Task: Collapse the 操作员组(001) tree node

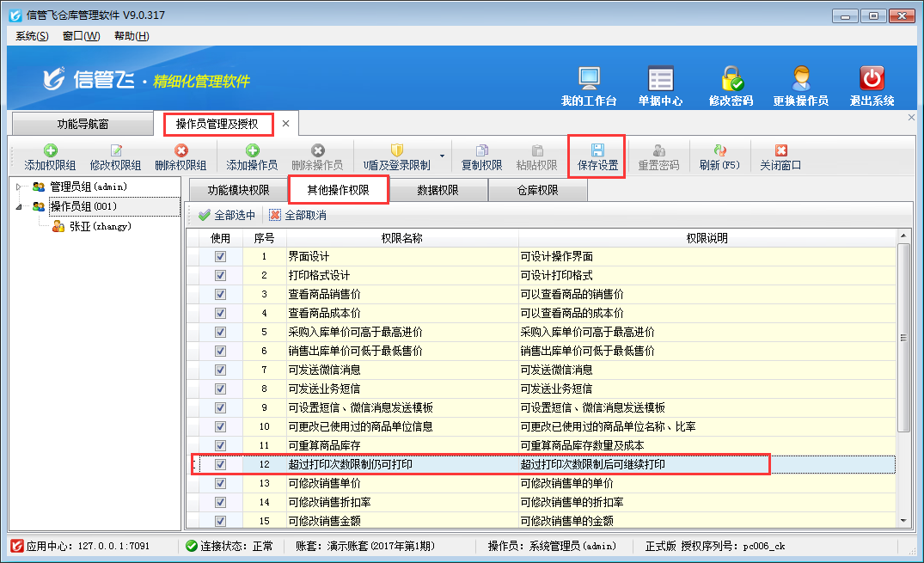Action: (x=20, y=206)
